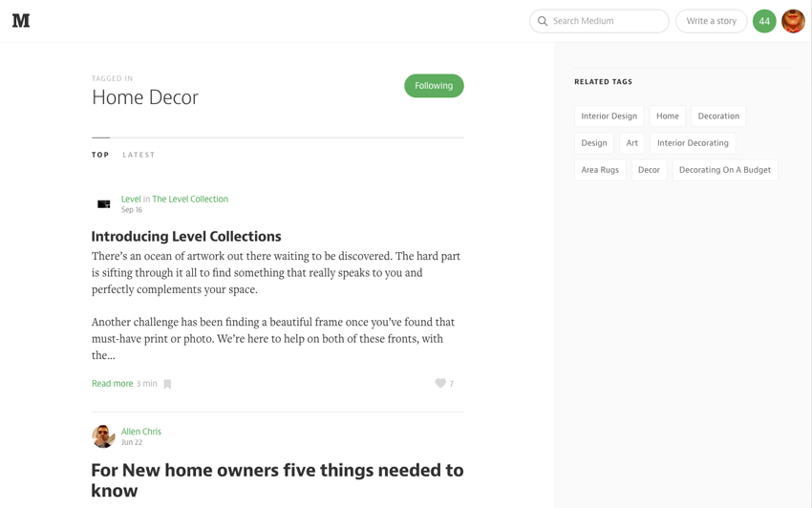Open the Allen Chris author link

pyautogui.click(x=140, y=432)
